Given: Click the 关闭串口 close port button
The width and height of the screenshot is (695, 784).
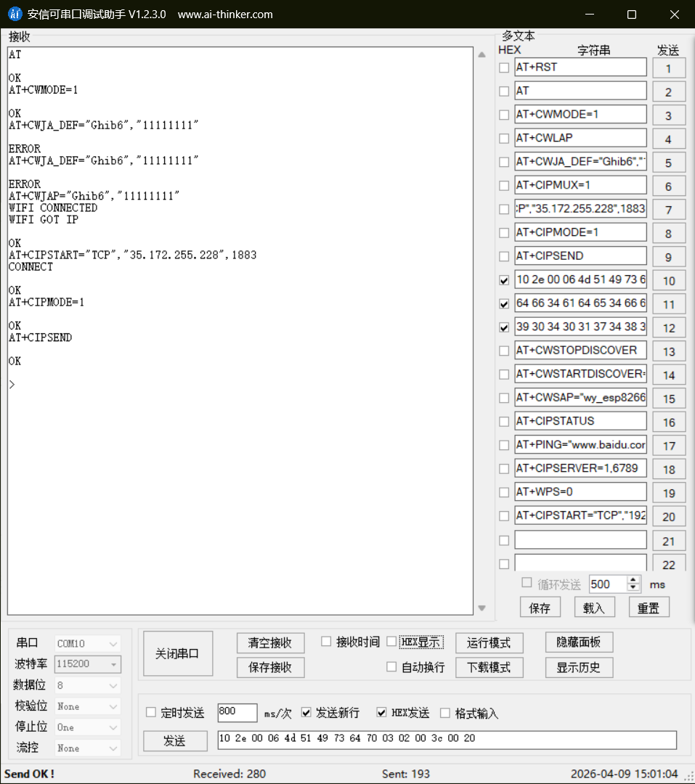Looking at the screenshot, I should [178, 653].
